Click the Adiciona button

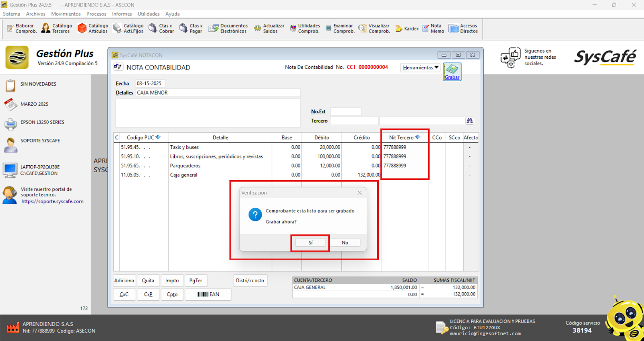tap(124, 281)
